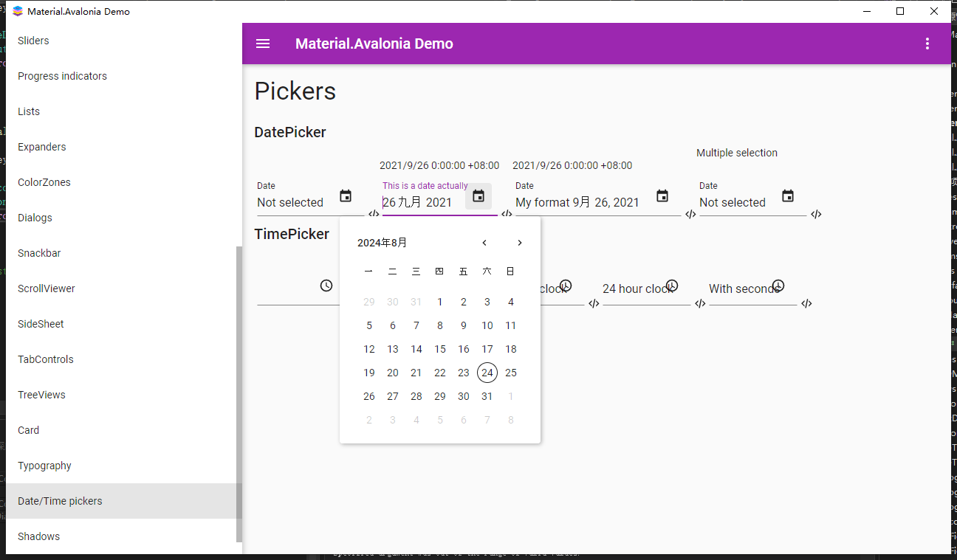Go to Expanders in sidebar
The image size is (957, 560).
[121, 147]
